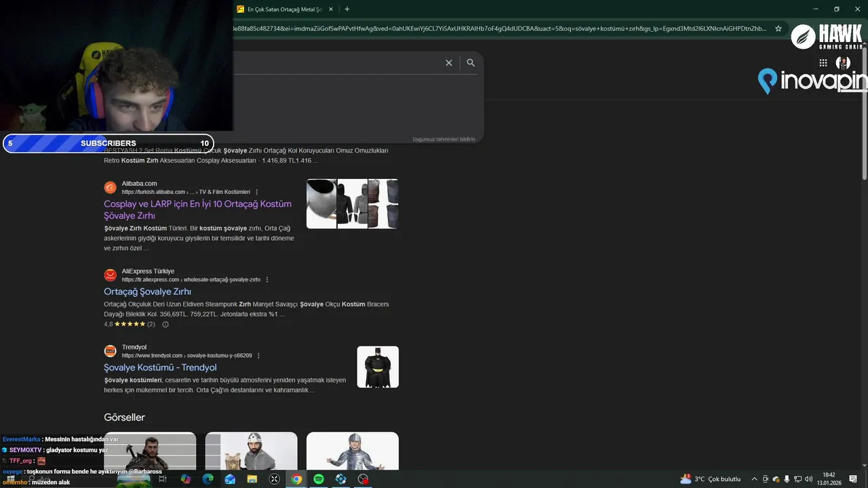Open Microsoft Edge from the taskbar
868x488 pixels.
208,479
